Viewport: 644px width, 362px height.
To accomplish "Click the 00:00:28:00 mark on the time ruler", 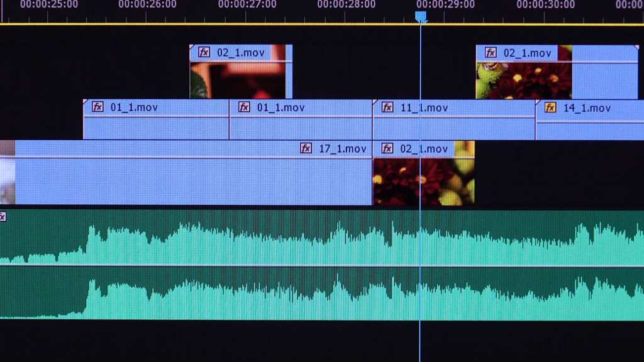I will click(346, 5).
